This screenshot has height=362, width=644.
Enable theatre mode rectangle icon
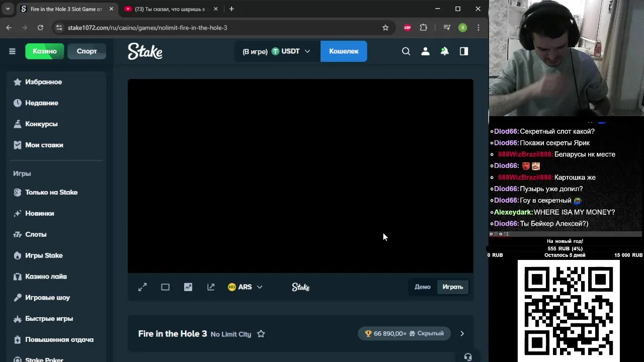165,287
